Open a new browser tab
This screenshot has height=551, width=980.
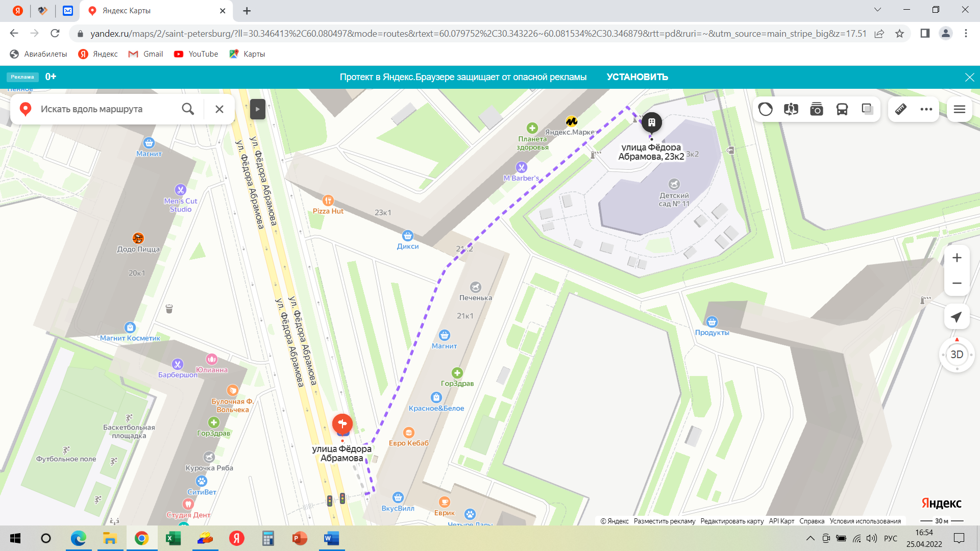247,11
